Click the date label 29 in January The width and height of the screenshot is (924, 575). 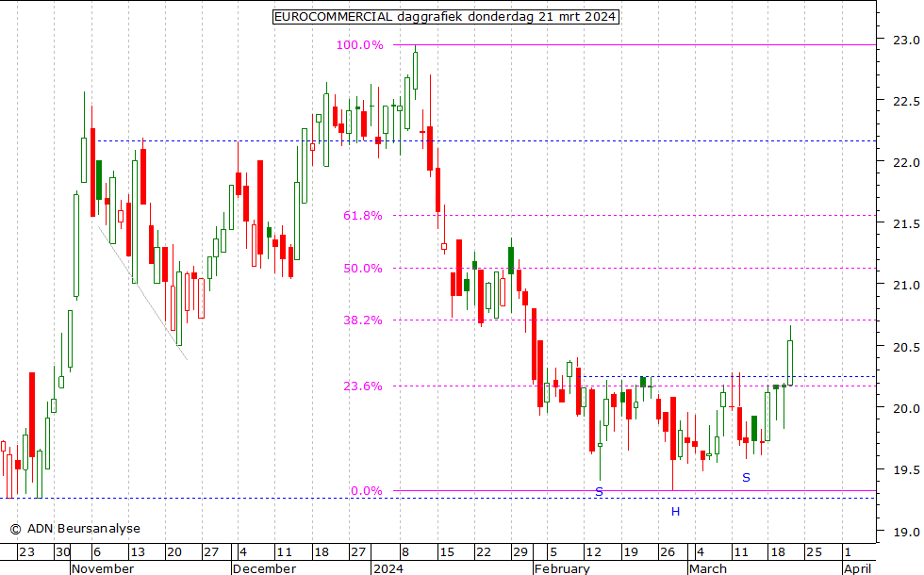point(520,552)
